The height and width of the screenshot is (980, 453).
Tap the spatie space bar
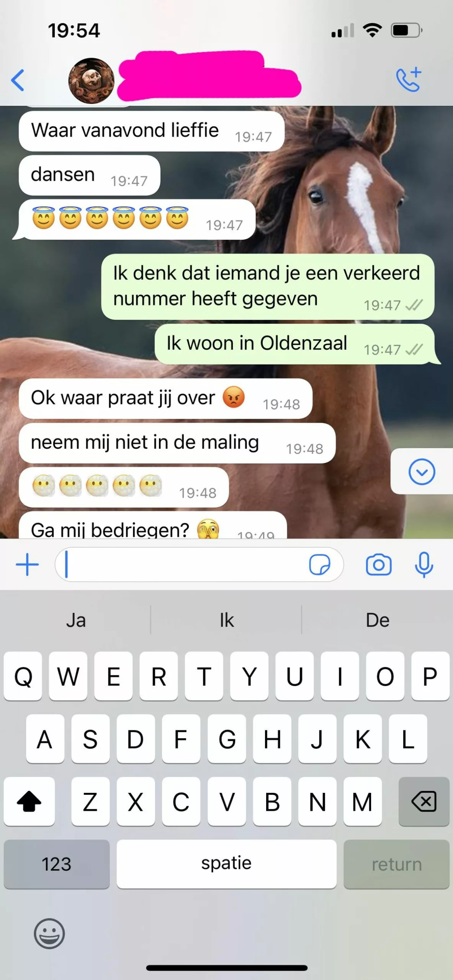click(227, 864)
